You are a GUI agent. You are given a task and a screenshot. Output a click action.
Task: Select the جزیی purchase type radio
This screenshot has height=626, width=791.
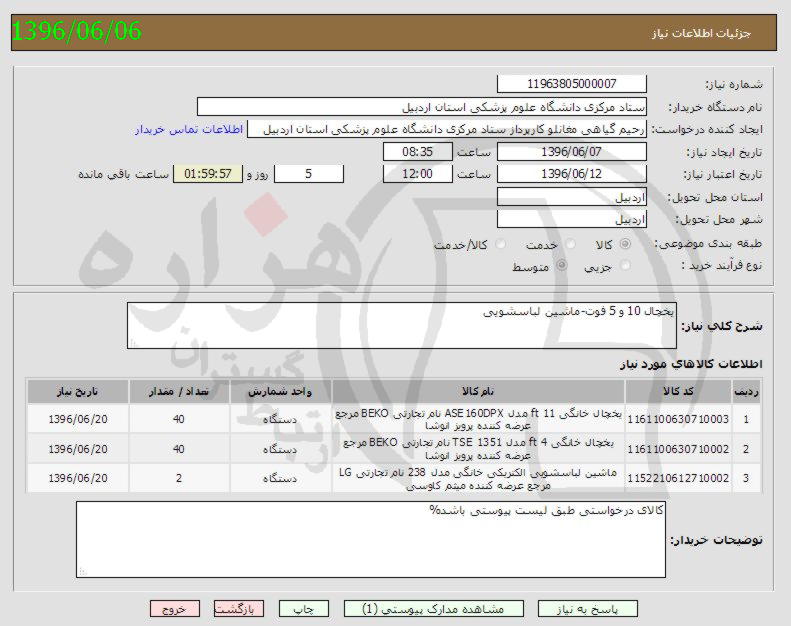pyautogui.click(x=626, y=266)
